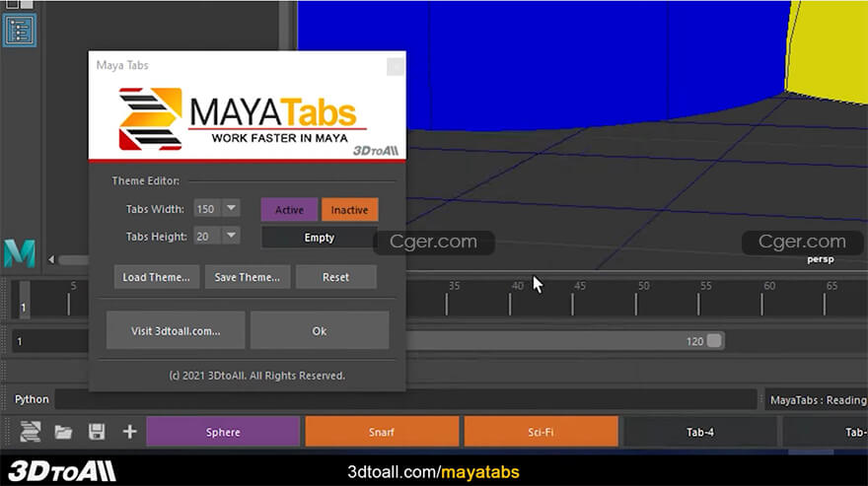This screenshot has height=486, width=868.
Task: Click the Save Theme... button
Action: click(247, 277)
